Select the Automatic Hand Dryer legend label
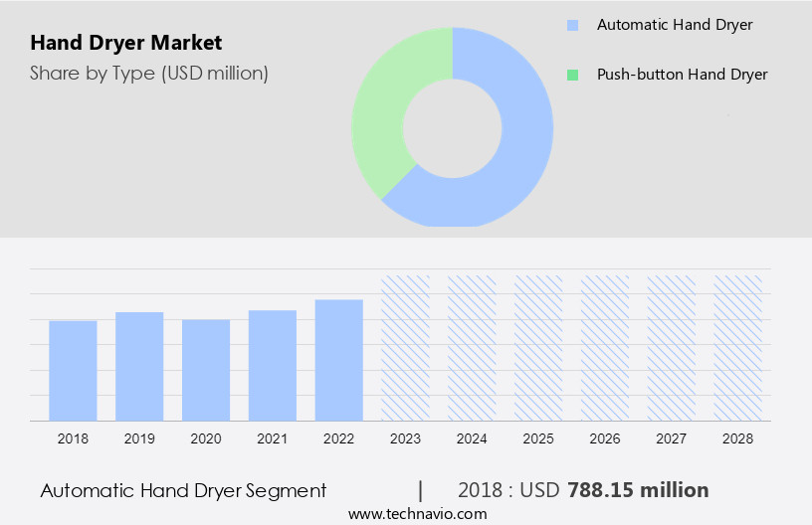Image resolution: width=812 pixels, height=525 pixels. click(x=674, y=25)
